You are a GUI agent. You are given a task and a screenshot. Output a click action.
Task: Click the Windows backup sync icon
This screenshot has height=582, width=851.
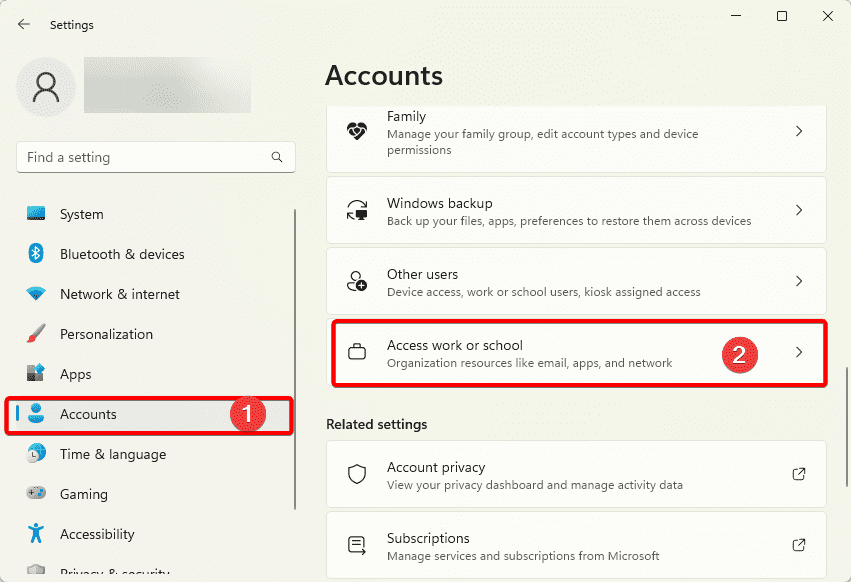357,210
